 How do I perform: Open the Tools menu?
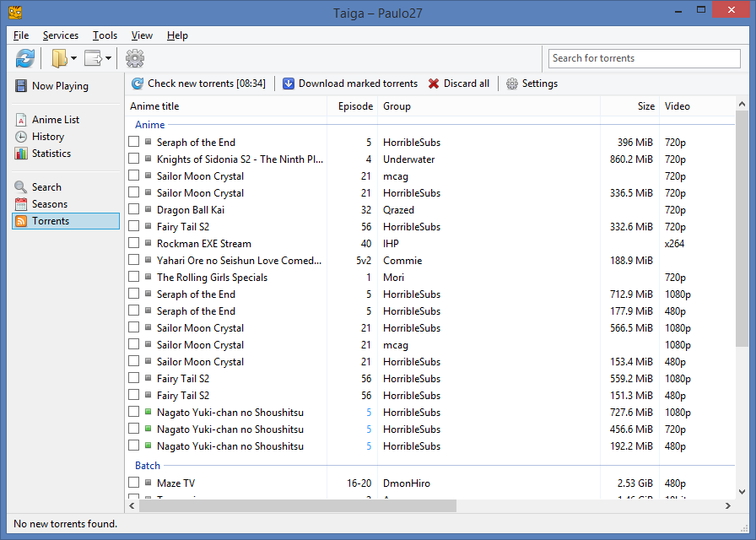point(105,35)
